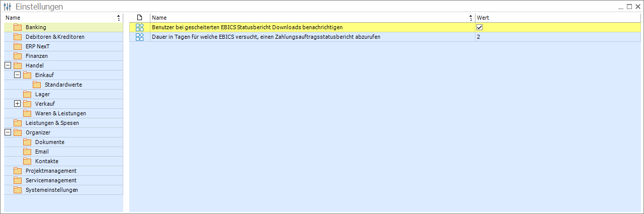The height and width of the screenshot is (214, 644).
Task: Select ERP NexT in the tree
Action: (38, 46)
